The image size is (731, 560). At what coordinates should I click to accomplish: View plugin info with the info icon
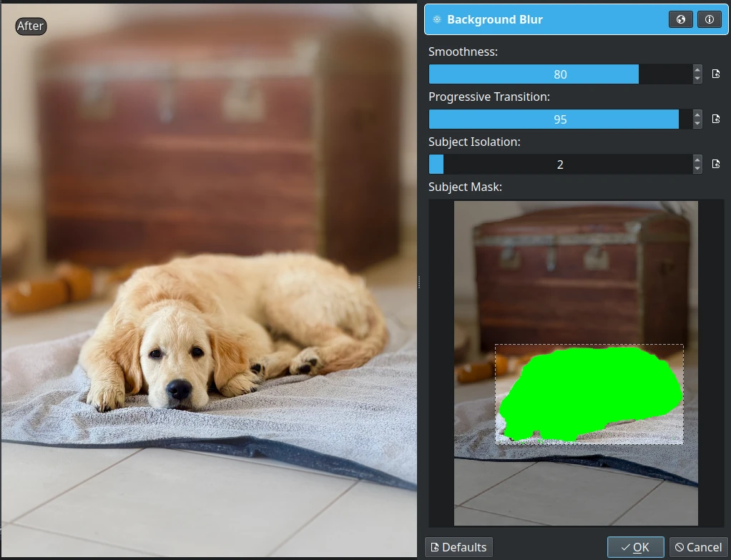click(x=709, y=19)
